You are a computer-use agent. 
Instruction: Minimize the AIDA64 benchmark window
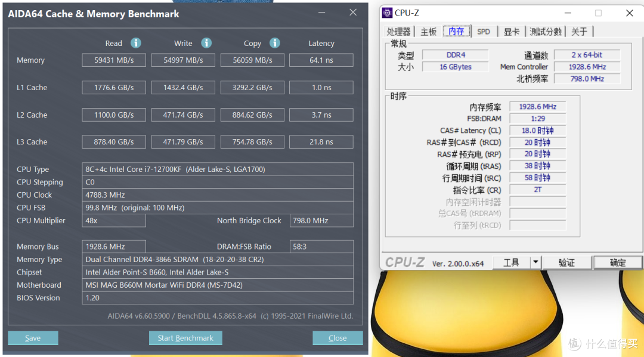[321, 13]
